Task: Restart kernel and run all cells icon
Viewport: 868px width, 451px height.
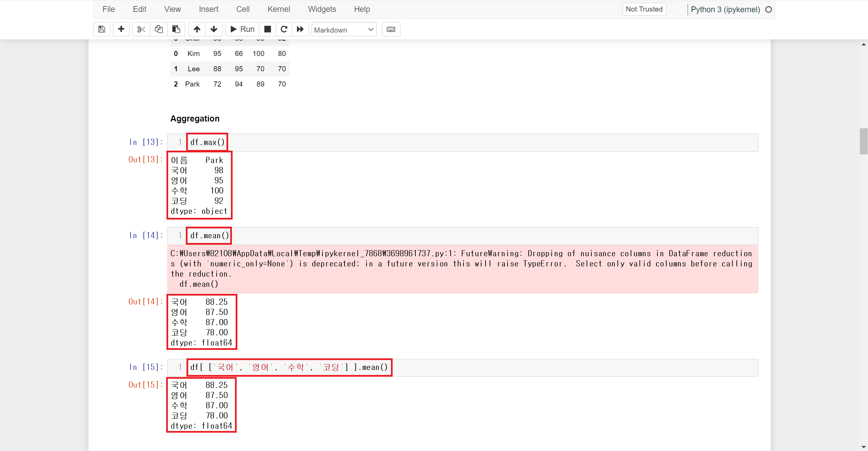Action: [300, 29]
